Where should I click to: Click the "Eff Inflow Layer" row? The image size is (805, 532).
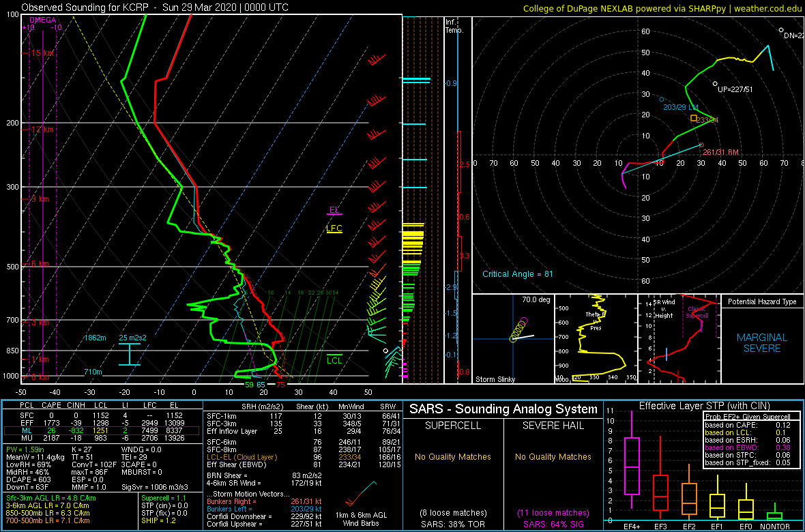(303, 430)
